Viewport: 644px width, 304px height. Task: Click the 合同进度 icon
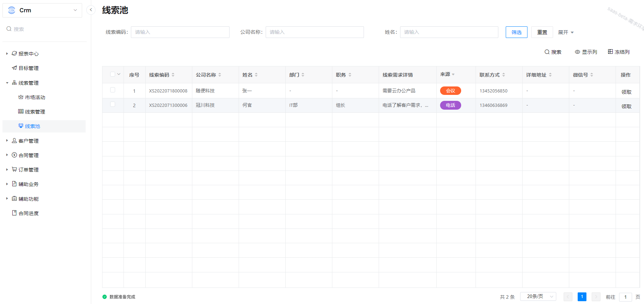coord(14,213)
